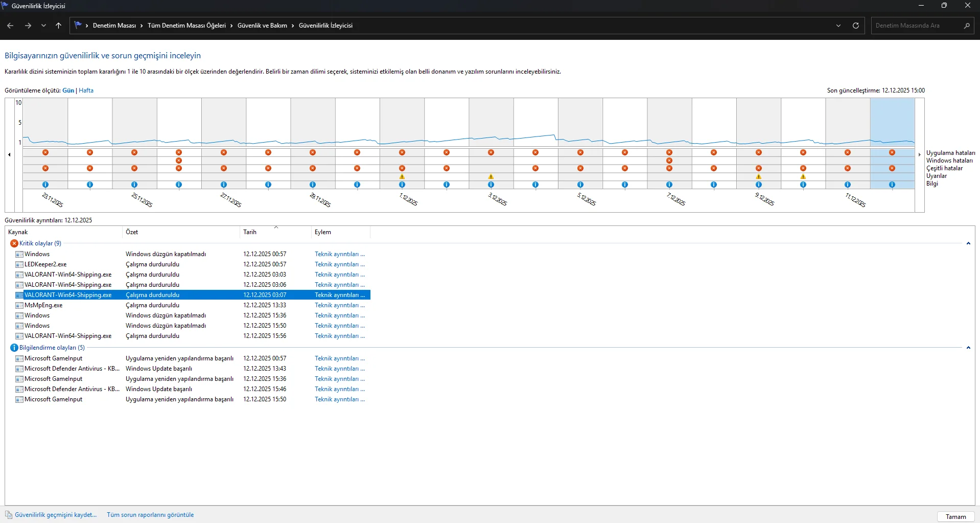Click the window title bar flag icon
Screen dimensions: 980x523
pos(5,6)
